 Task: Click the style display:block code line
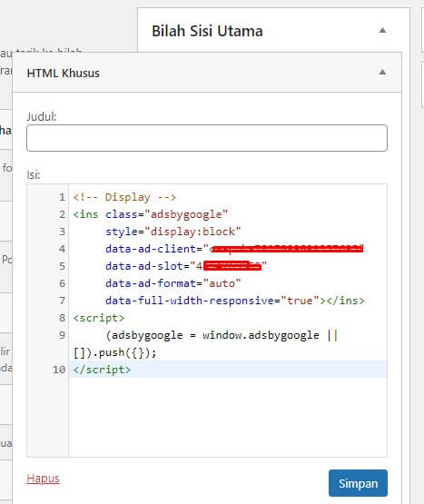(173, 232)
